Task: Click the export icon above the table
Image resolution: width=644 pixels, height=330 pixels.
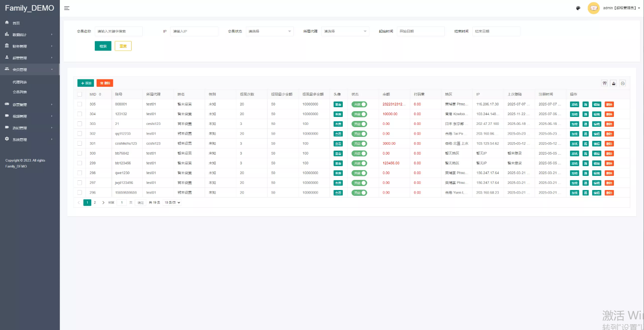Action: click(x=613, y=83)
